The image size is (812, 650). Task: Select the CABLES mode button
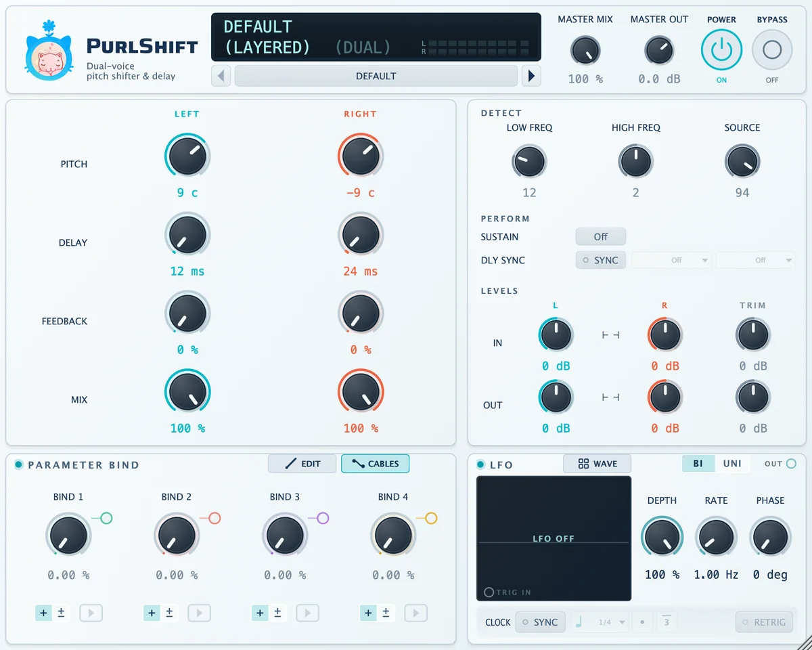376,464
